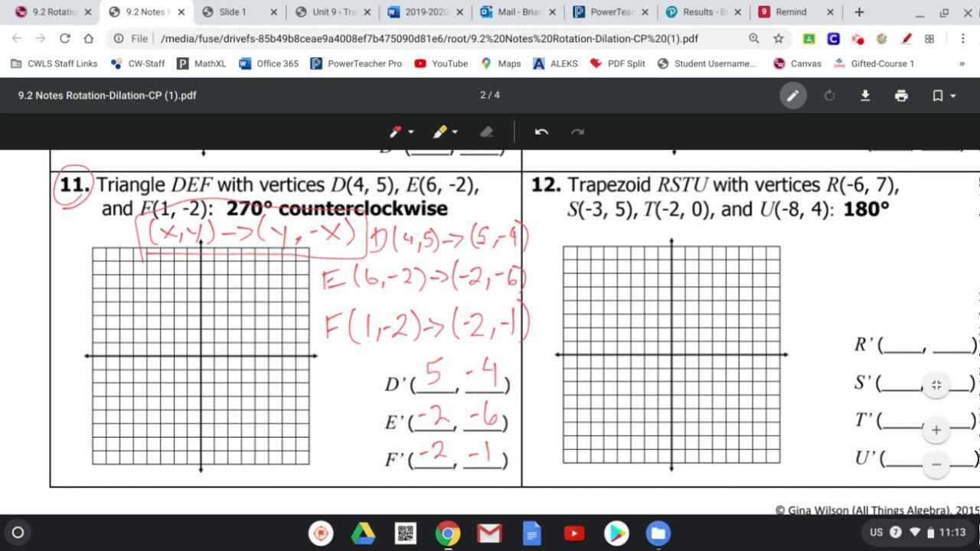Viewport: 980px width, 551px height.
Task: Open the CWLS Staff Links bookmark folder
Action: [x=54, y=64]
